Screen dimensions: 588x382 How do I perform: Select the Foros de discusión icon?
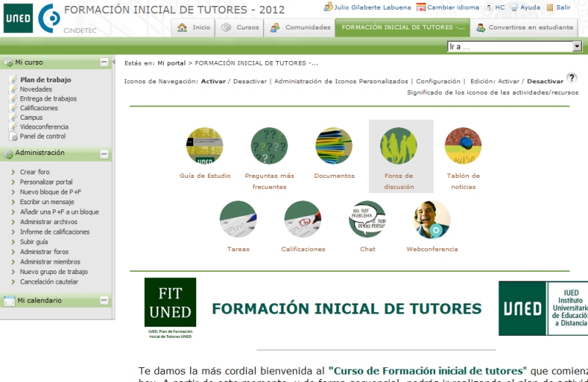pos(398,146)
